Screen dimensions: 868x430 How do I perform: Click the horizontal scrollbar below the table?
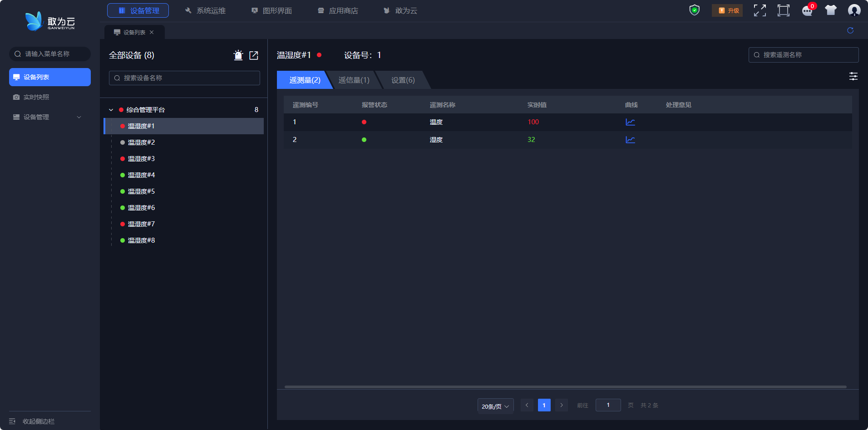[x=565, y=387]
